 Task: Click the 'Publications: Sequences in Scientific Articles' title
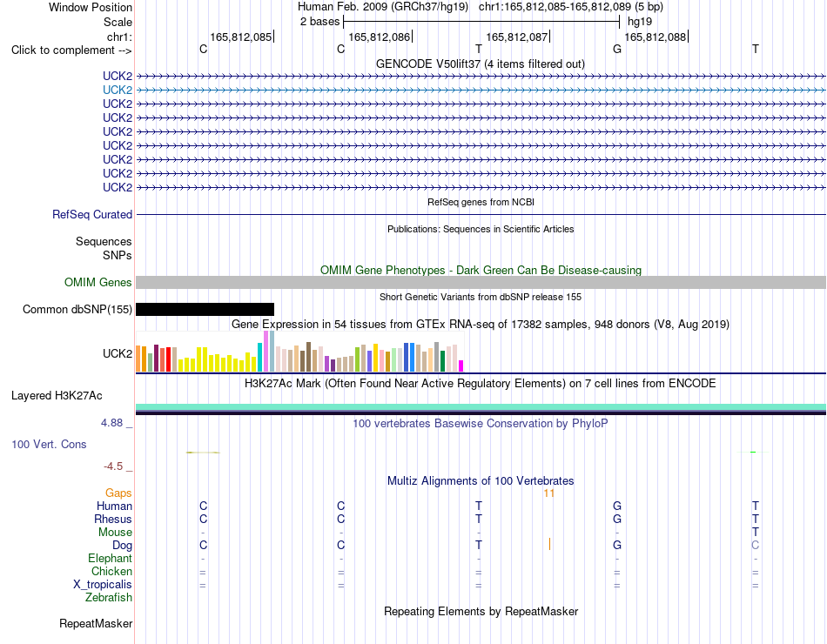pyautogui.click(x=481, y=229)
